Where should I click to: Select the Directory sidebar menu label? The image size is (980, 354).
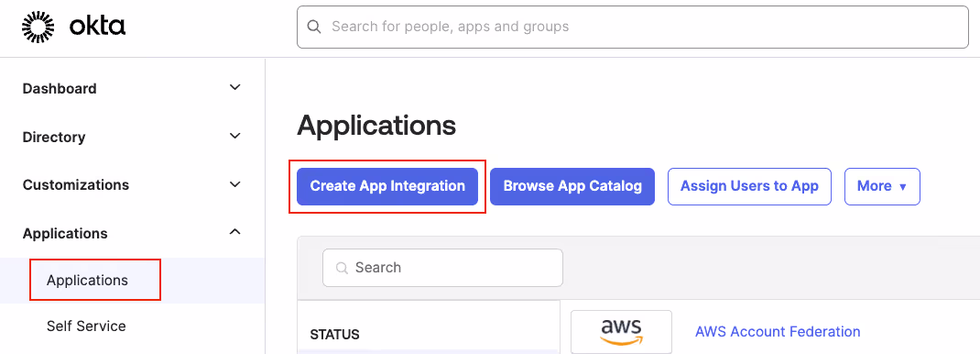(54, 137)
